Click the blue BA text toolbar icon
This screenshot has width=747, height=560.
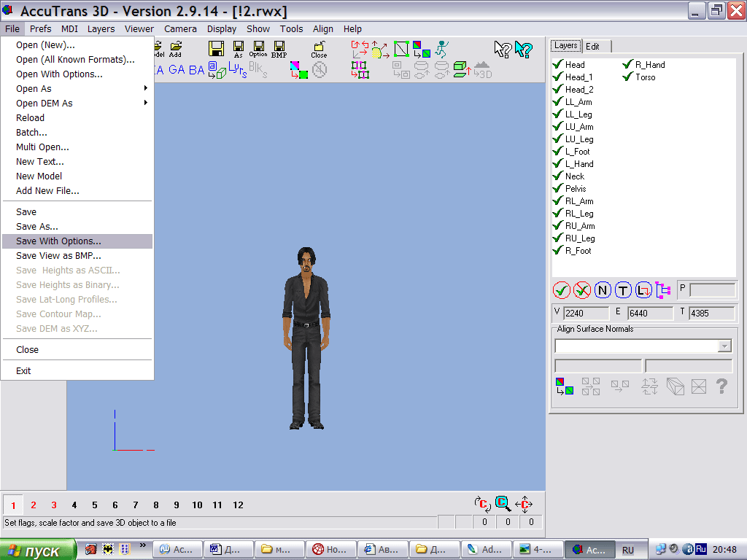(196, 69)
